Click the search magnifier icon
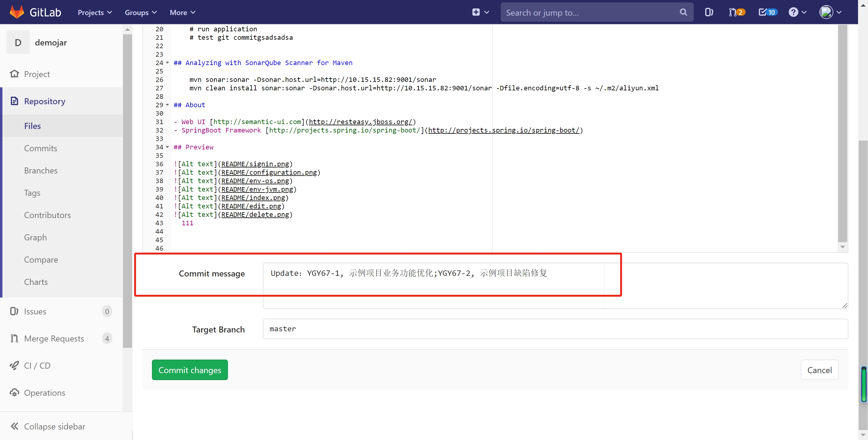 683,12
